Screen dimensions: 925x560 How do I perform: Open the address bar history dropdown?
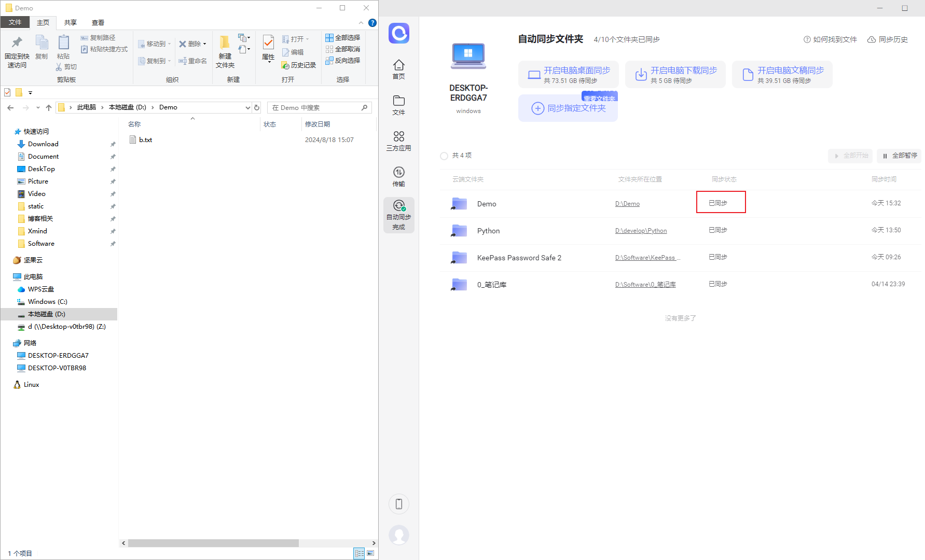tap(247, 107)
